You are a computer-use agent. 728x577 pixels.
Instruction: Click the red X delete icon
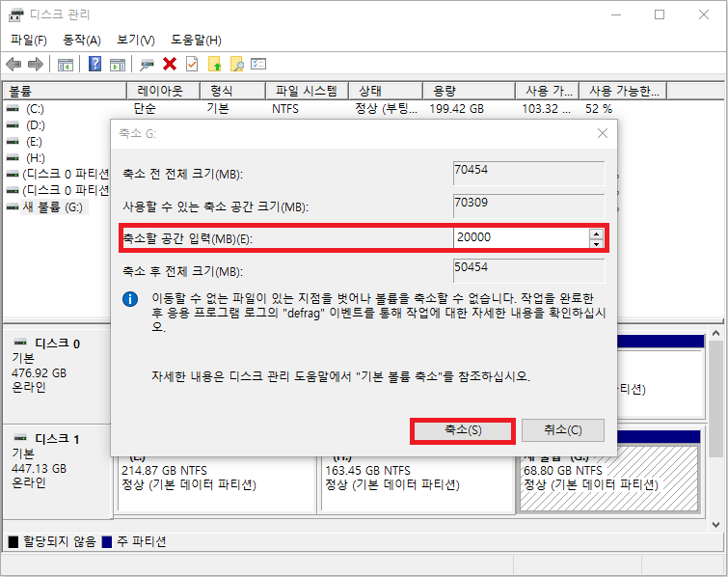click(170, 64)
